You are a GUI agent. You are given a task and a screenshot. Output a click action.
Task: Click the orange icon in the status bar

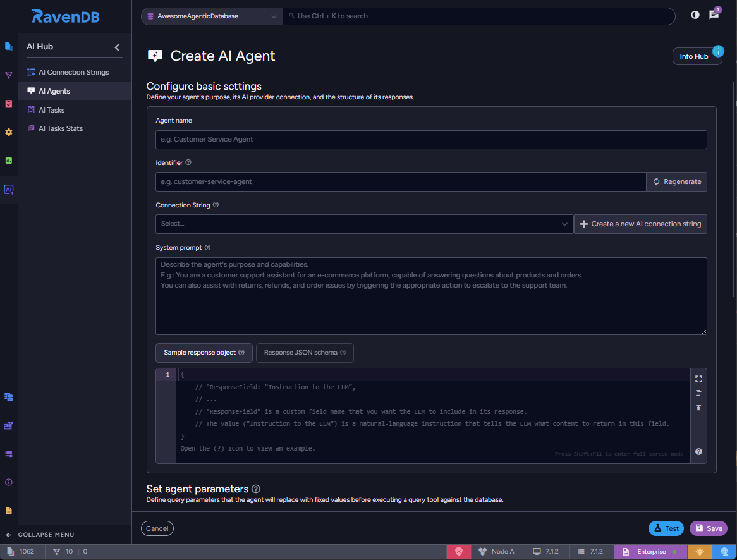pos(700,552)
